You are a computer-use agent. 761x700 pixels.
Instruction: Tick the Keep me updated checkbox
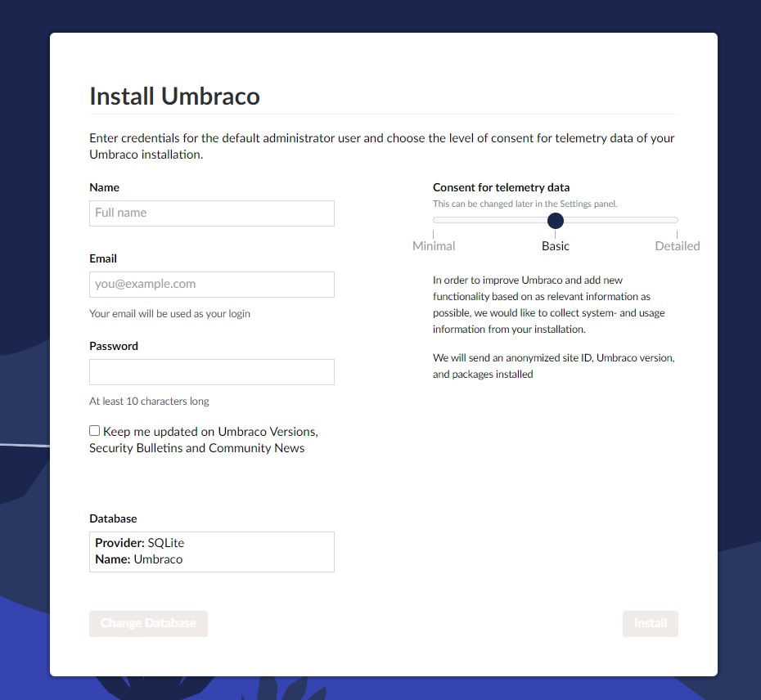pos(95,431)
